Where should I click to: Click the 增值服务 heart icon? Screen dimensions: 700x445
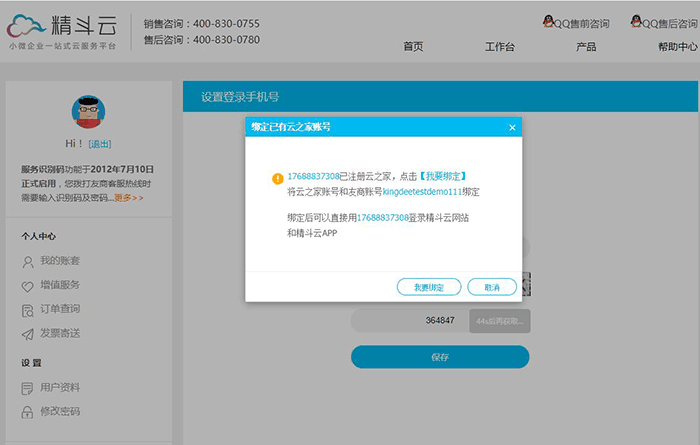coord(28,286)
